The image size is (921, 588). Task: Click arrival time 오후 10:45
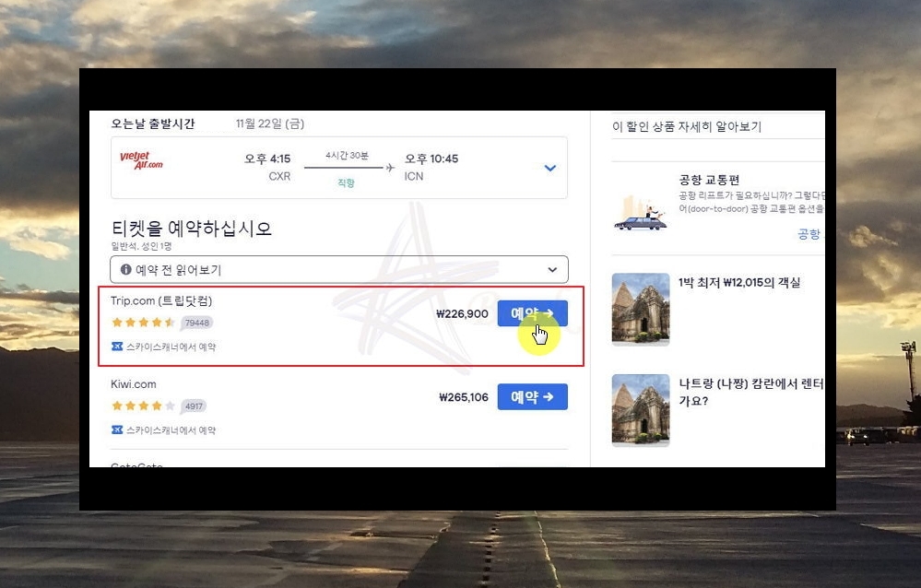431,159
